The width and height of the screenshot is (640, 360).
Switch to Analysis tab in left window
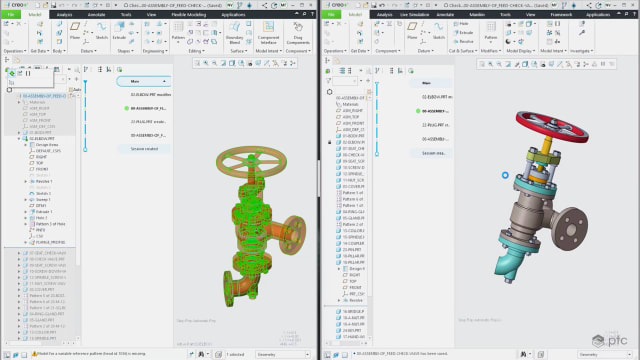(x=64, y=14)
